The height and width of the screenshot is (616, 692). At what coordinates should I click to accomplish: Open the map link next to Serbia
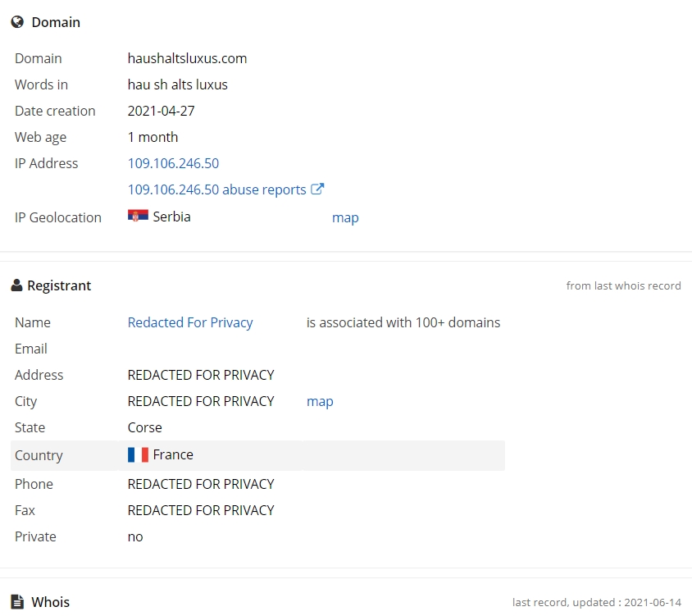tap(345, 217)
